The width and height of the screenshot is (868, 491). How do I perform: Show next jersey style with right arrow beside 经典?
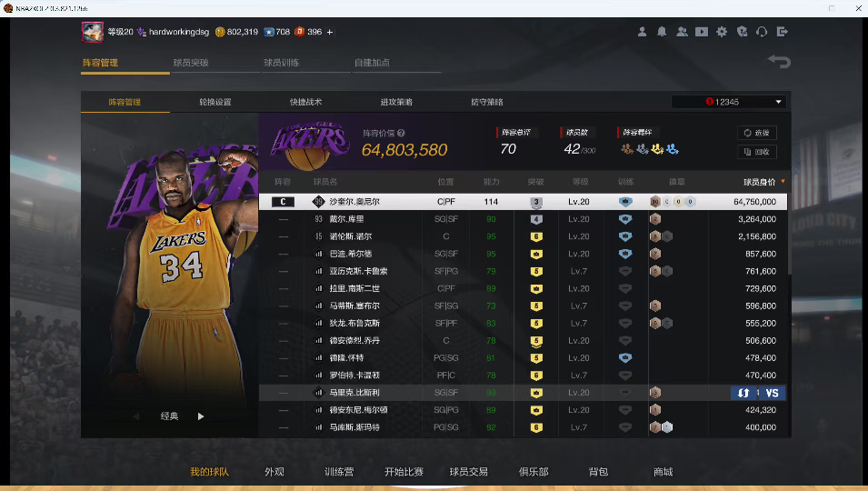coord(200,416)
